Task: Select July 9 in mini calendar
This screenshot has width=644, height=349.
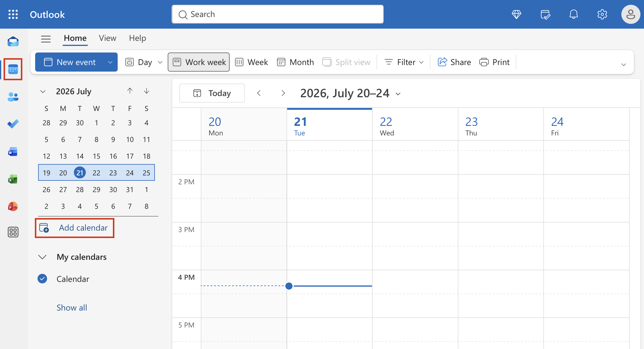Action: point(113,139)
